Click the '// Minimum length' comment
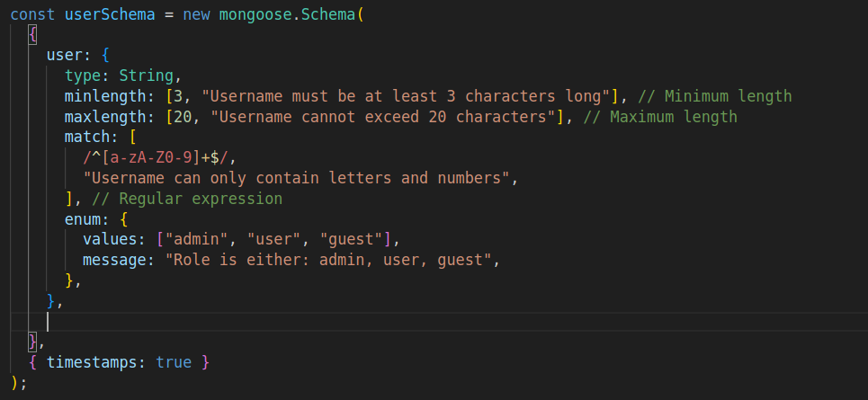This screenshot has width=868, height=400. (715, 96)
